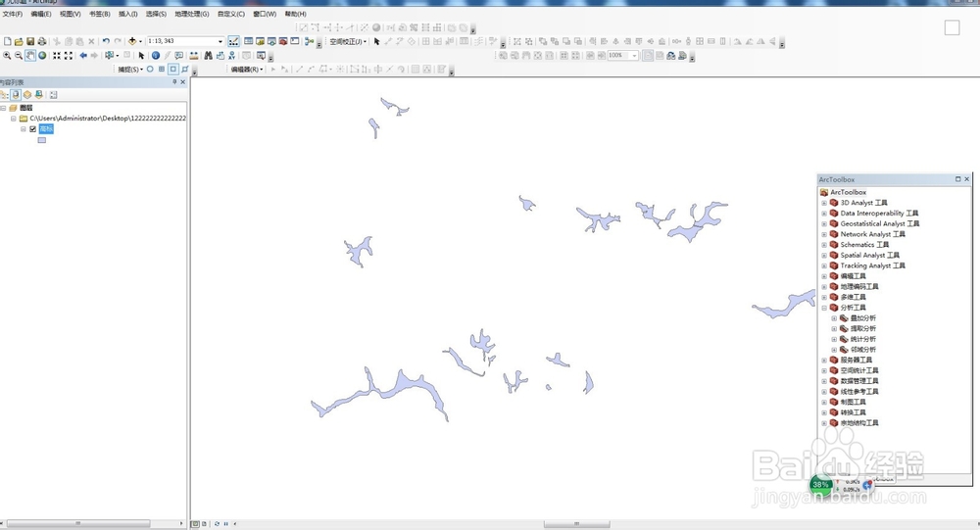Screen dimensions: 980x530
Task: Save the map with floppy icon
Action: [30, 41]
